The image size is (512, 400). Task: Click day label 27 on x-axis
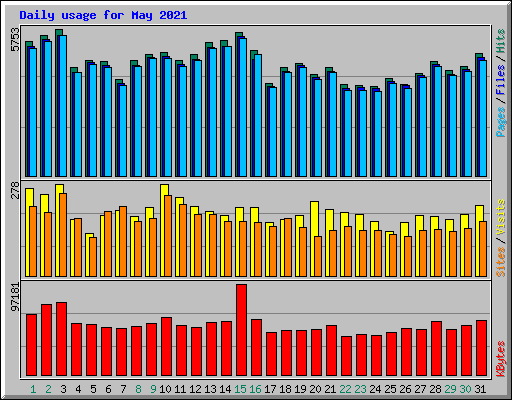[420, 389]
